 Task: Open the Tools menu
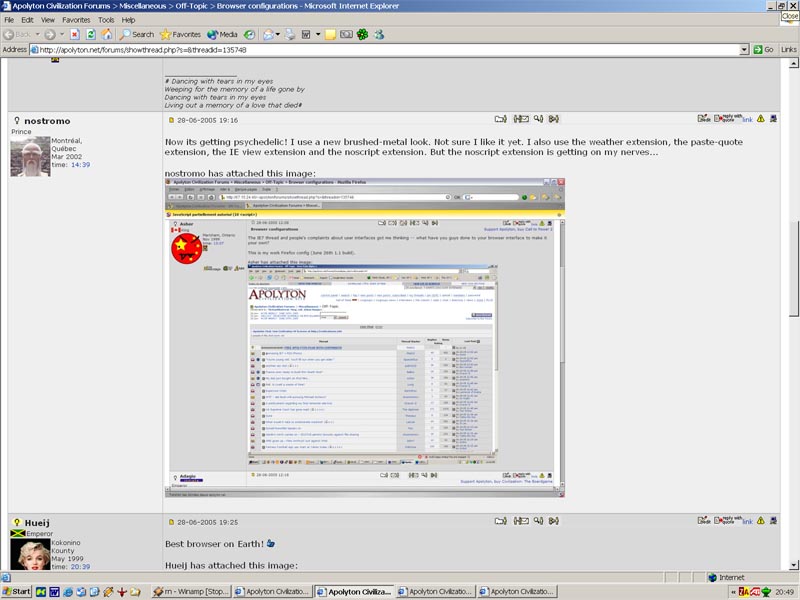[104, 19]
